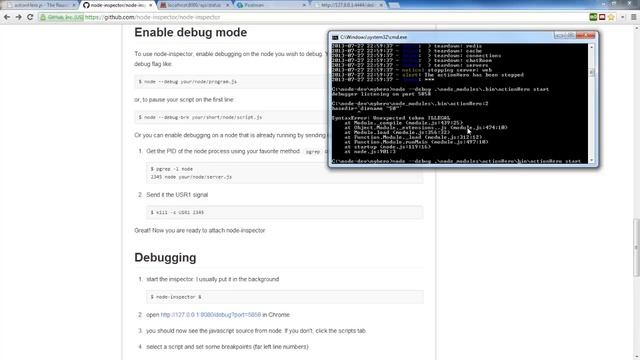Close the actionHero.js tab

74,5
